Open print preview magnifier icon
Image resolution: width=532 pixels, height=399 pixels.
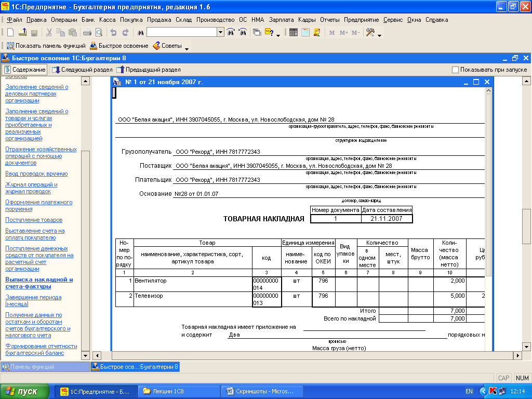pos(99,32)
